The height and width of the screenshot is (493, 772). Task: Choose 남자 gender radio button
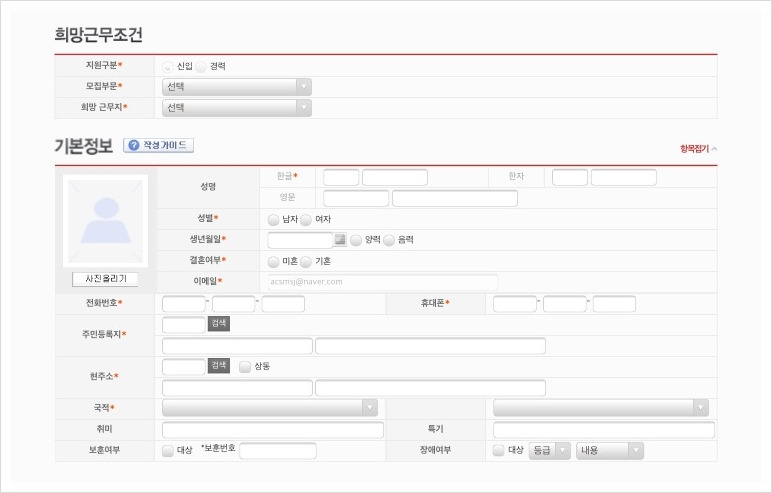pyautogui.click(x=273, y=220)
